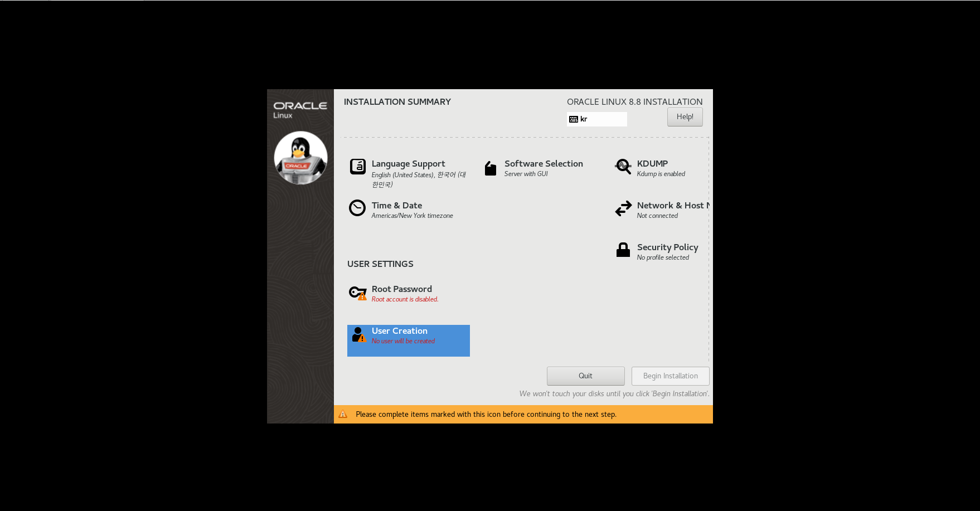
Task: Click 'Server with GUI' text
Action: [x=526, y=174]
